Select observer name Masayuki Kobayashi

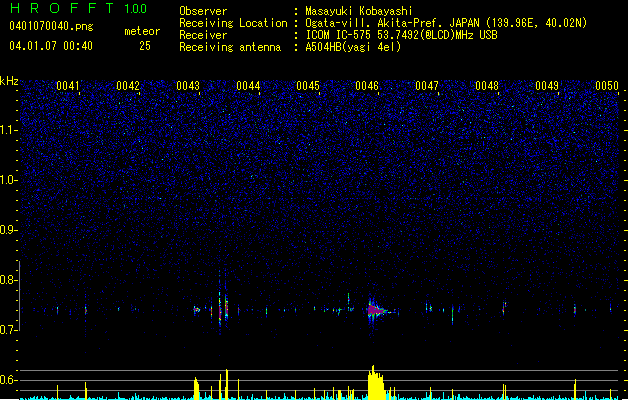click(359, 11)
